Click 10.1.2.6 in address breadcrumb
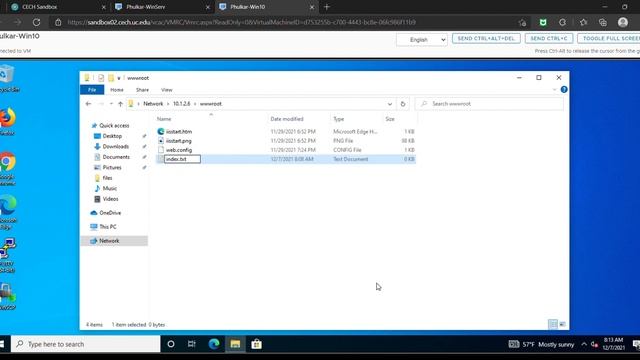Screen dimensions: 640x360 (x=182, y=104)
